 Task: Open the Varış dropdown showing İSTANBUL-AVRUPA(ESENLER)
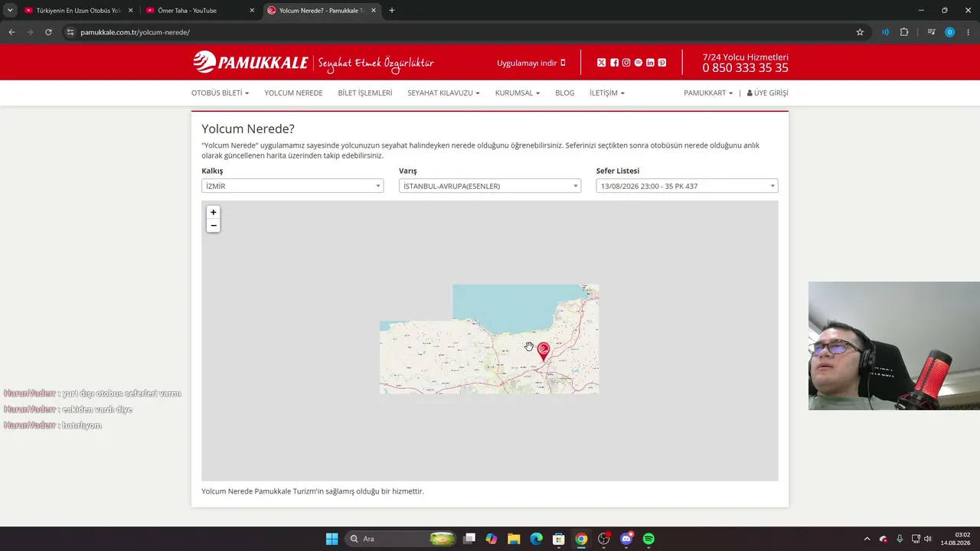click(x=490, y=186)
